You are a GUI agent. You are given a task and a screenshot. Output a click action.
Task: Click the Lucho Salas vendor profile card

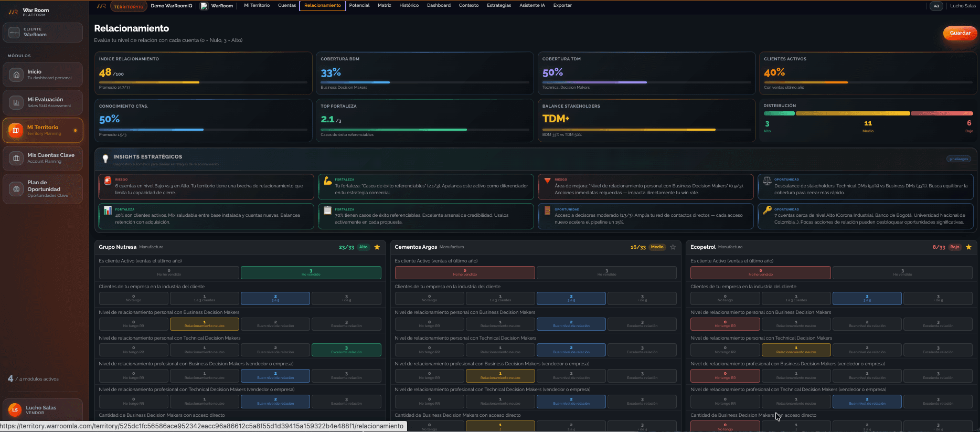coord(42,409)
